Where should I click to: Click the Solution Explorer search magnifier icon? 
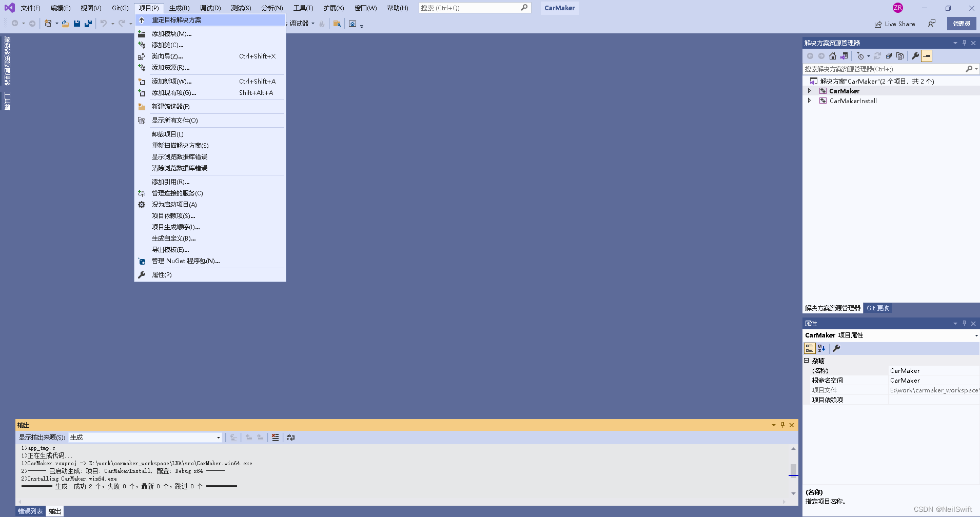[x=969, y=69]
